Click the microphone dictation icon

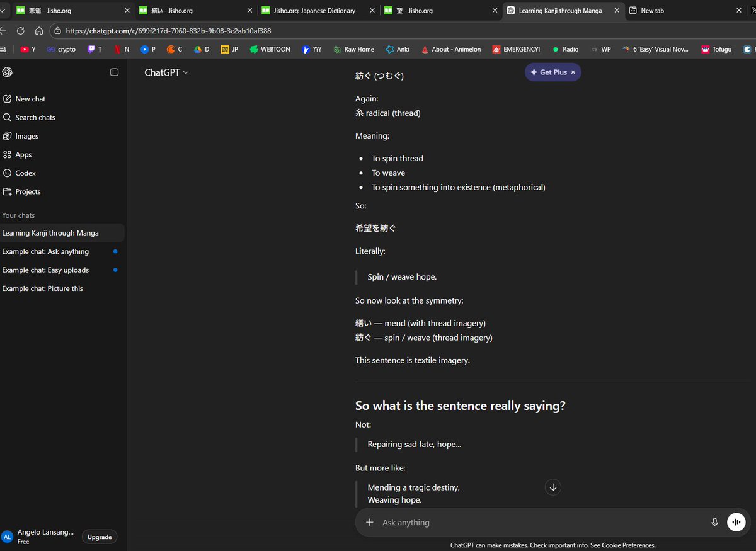(x=714, y=522)
